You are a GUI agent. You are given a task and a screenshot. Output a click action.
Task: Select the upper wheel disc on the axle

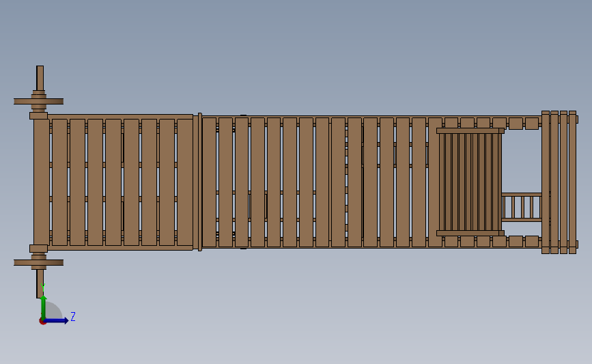coord(38,101)
